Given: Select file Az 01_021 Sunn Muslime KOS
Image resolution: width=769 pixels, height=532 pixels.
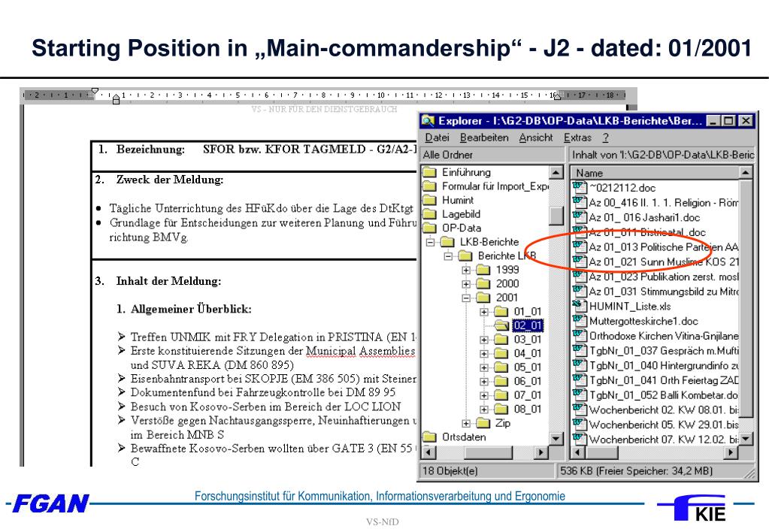Looking at the screenshot, I should point(664,261).
